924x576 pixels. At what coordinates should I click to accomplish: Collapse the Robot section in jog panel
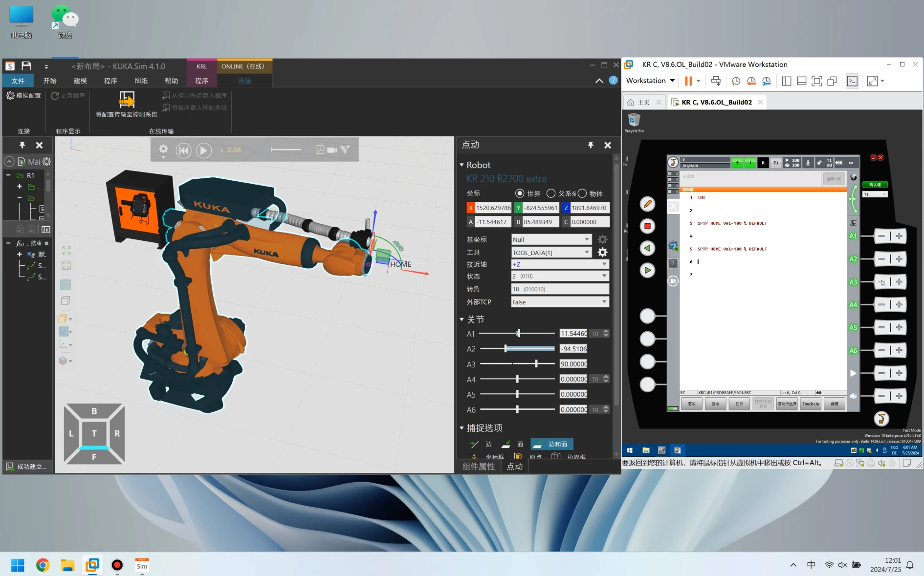pos(462,165)
